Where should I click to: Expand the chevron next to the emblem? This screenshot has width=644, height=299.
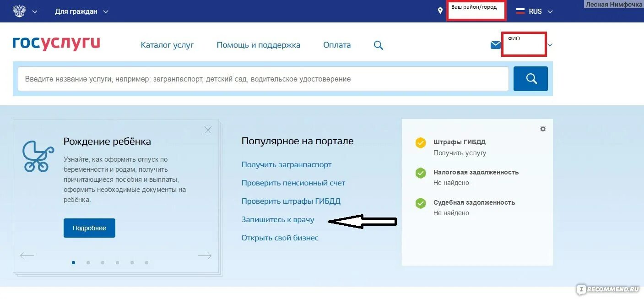(35, 11)
